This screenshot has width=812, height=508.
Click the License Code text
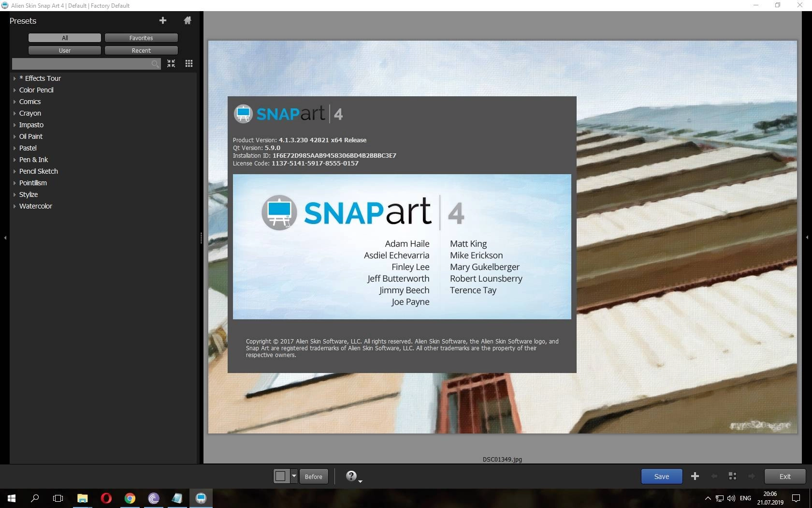(x=296, y=163)
